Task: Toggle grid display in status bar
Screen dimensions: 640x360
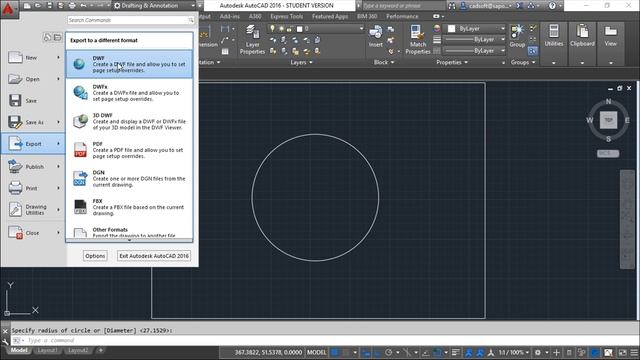Action: pos(335,352)
